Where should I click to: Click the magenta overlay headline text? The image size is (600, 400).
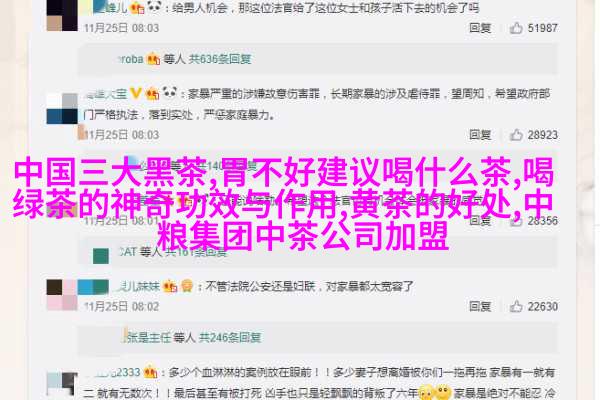[x=283, y=204]
